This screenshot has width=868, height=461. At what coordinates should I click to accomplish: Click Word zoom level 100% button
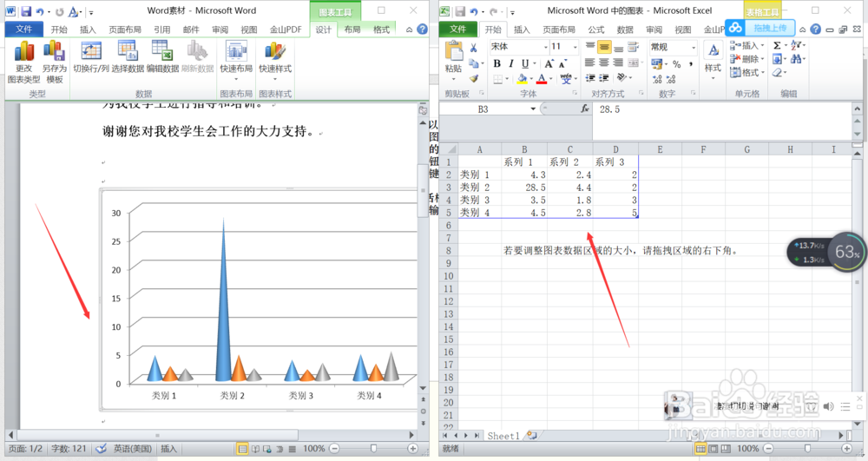point(314,449)
